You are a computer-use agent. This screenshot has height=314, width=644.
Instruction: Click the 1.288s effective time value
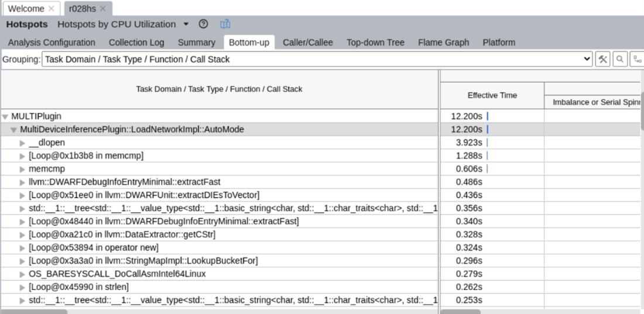click(x=469, y=156)
